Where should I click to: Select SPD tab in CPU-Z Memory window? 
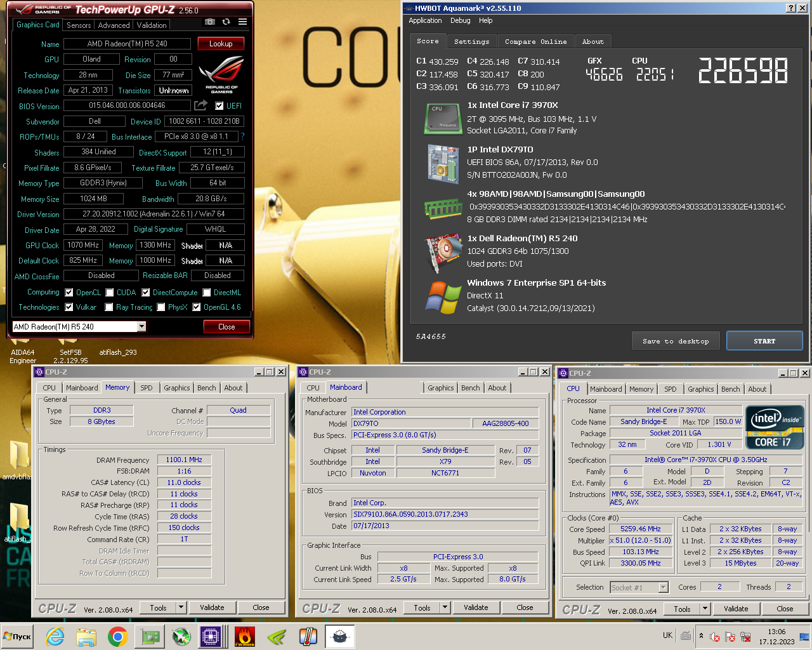147,388
